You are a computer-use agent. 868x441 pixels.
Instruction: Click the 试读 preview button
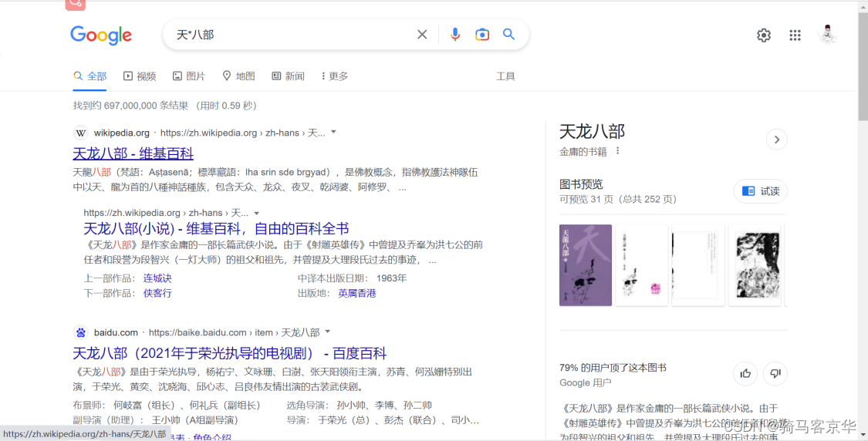[761, 191]
